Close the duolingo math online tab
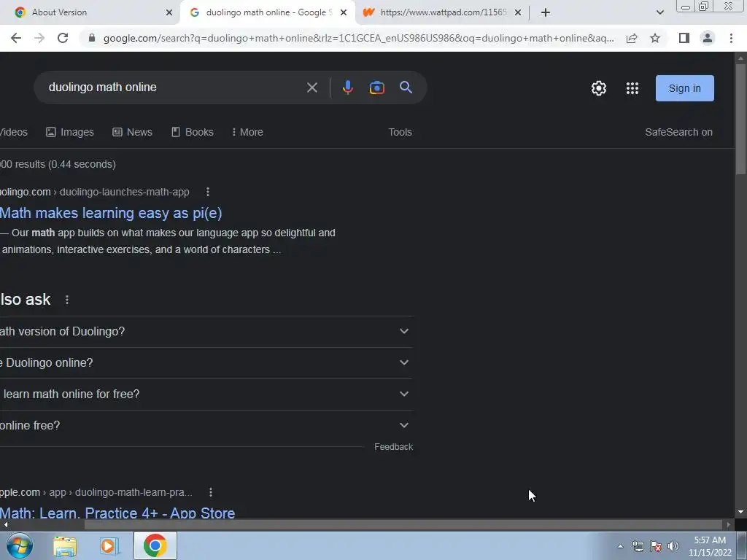The width and height of the screenshot is (747, 560). [344, 13]
